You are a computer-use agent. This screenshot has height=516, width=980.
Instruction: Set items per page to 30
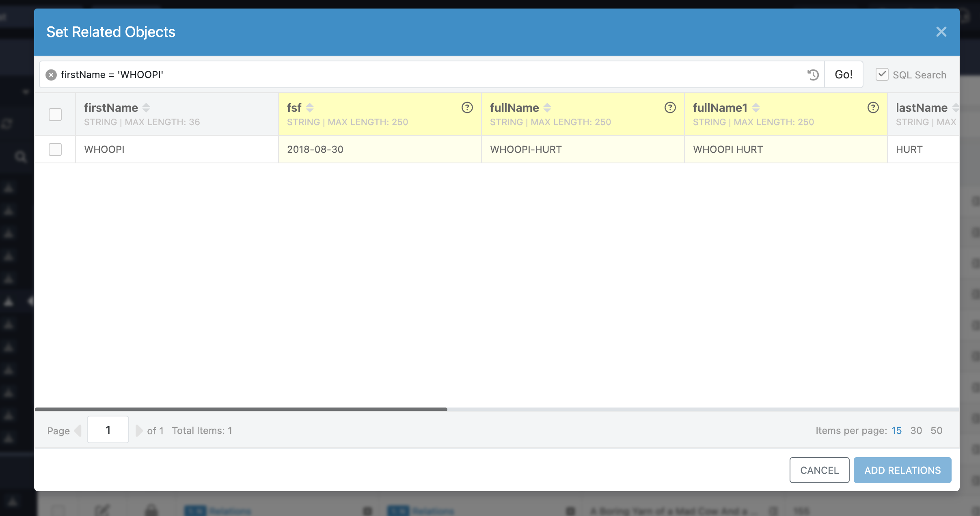tap(916, 431)
